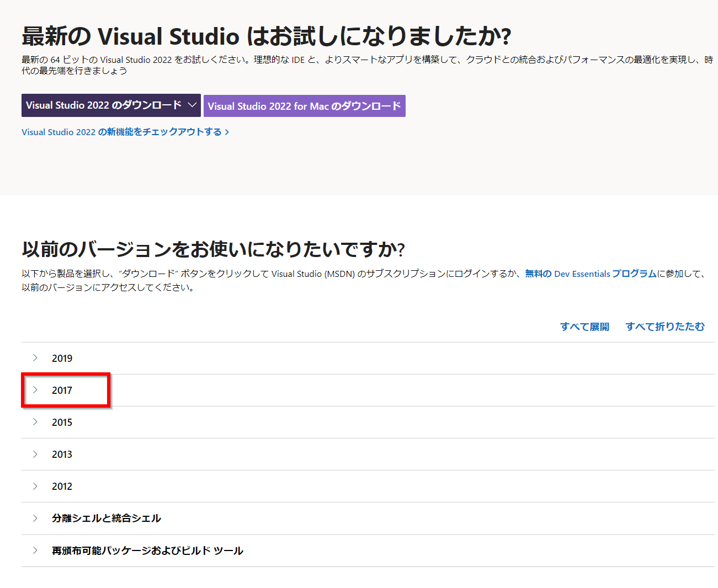Expand 分離シェルと統合シェル section chevron
This screenshot has width=718, height=588.
(35, 518)
